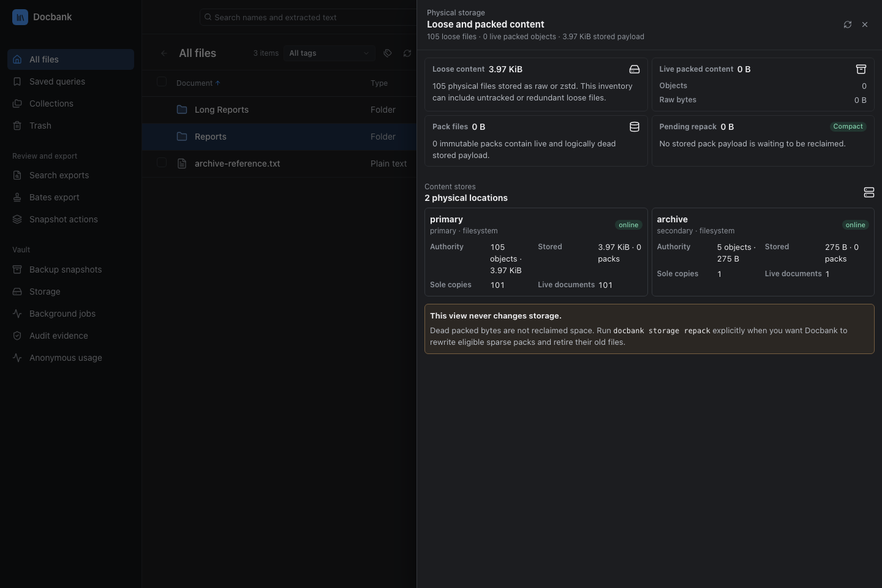Screen dimensions: 882x588
Task: Click the Live packed content archive icon
Action: [861, 69]
